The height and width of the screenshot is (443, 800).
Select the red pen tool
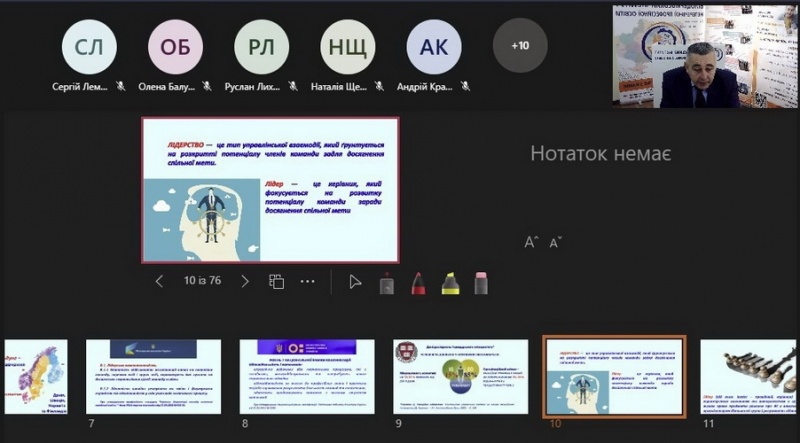[x=418, y=283]
